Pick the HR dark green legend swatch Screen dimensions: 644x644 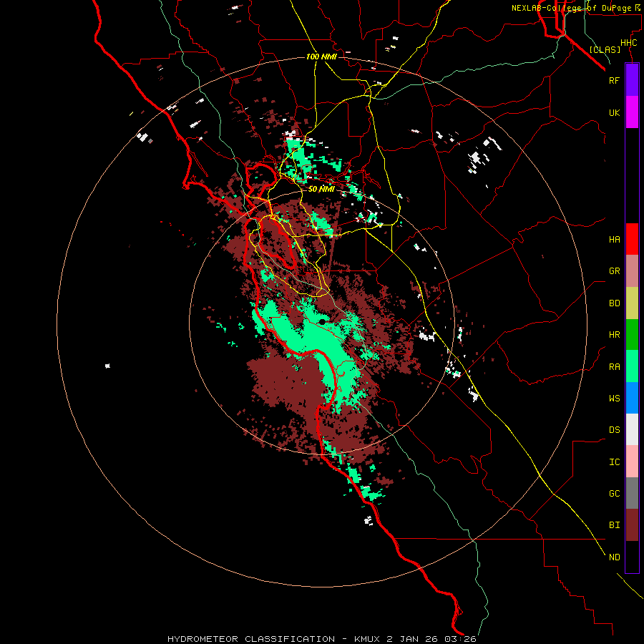(x=632, y=335)
